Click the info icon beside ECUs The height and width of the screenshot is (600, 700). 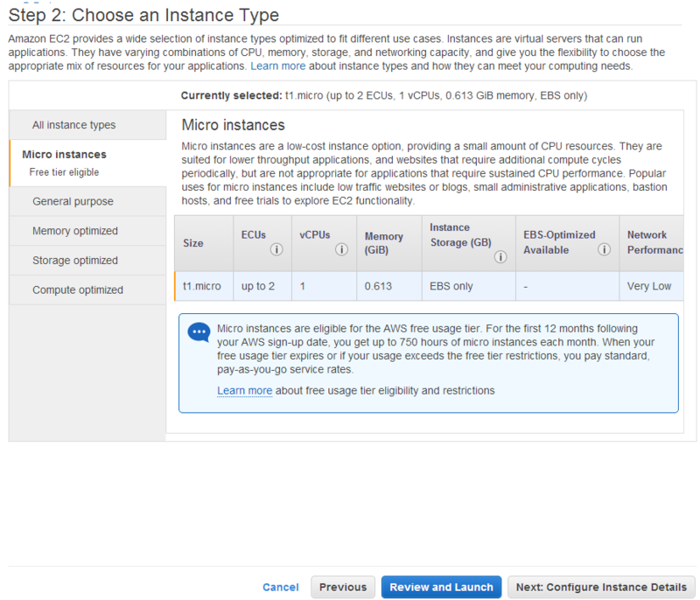pyautogui.click(x=276, y=249)
